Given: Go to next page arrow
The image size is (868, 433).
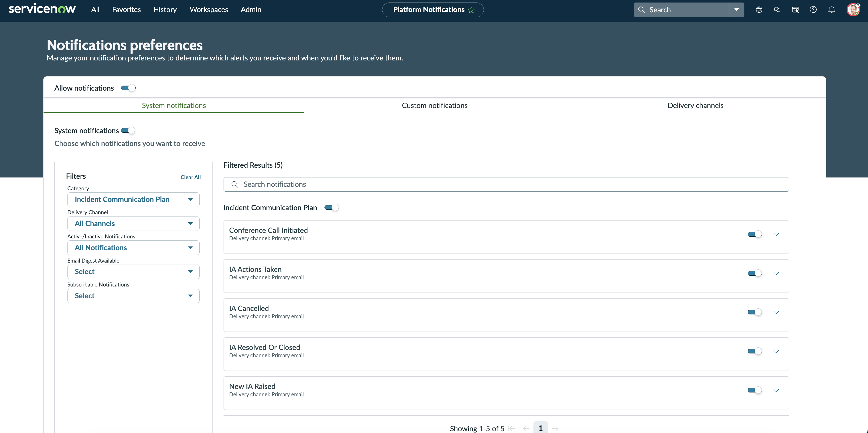Looking at the screenshot, I should 555,428.
